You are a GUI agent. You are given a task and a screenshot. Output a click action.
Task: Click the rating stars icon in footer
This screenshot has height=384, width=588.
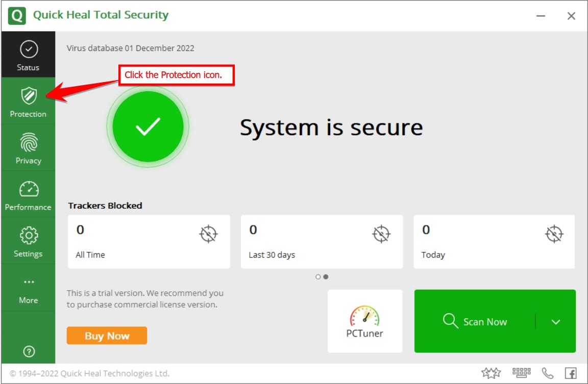491,373
